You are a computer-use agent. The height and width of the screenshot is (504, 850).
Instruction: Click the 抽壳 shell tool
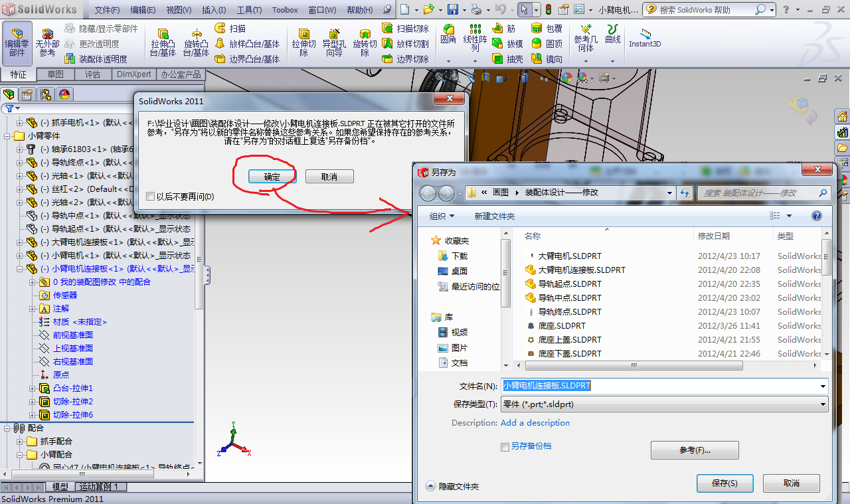pyautogui.click(x=507, y=58)
